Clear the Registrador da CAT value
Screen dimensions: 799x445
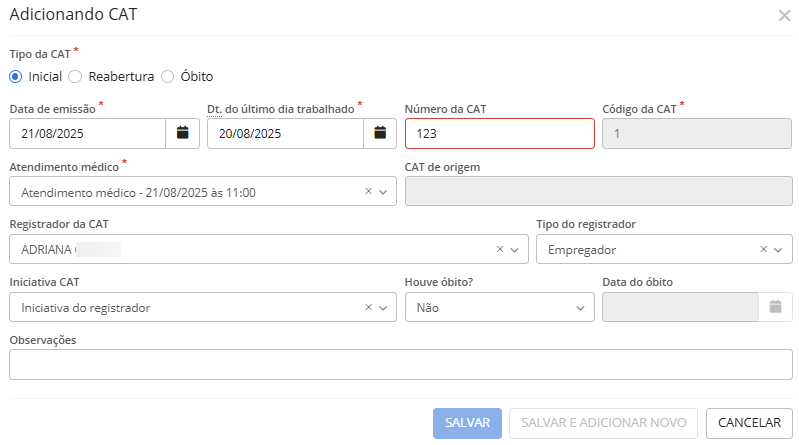500,249
